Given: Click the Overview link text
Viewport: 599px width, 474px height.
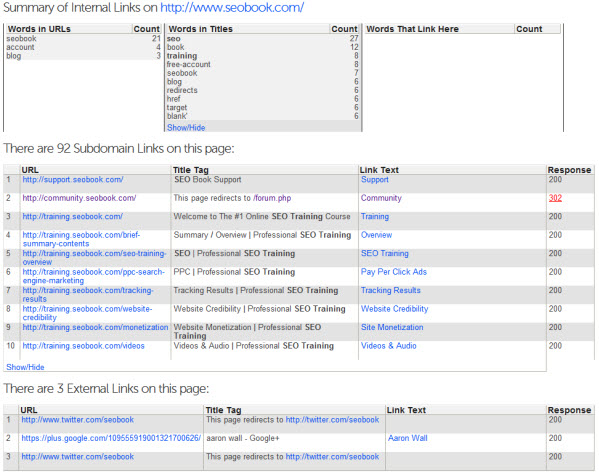Looking at the screenshot, I should coord(376,235).
